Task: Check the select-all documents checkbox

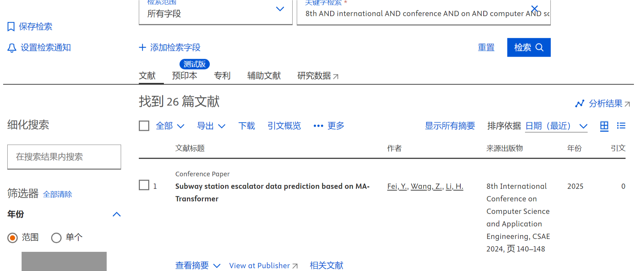Action: pyautogui.click(x=144, y=126)
